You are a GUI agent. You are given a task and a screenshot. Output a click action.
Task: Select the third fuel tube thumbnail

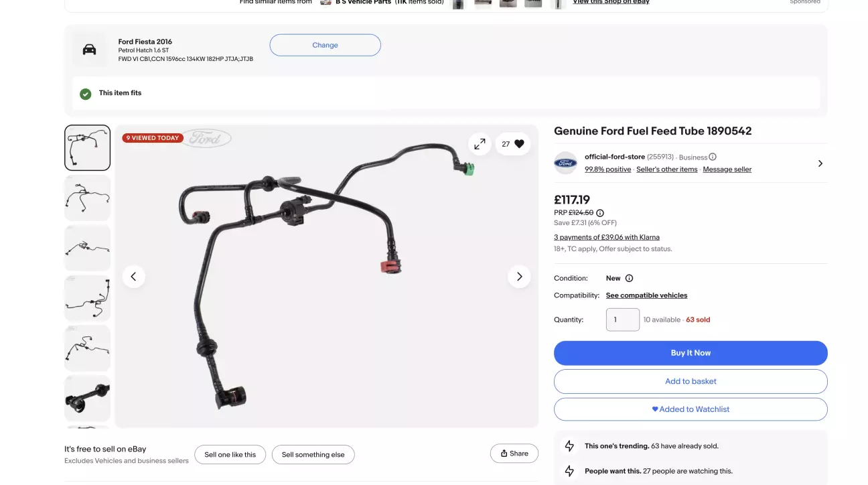tap(87, 248)
